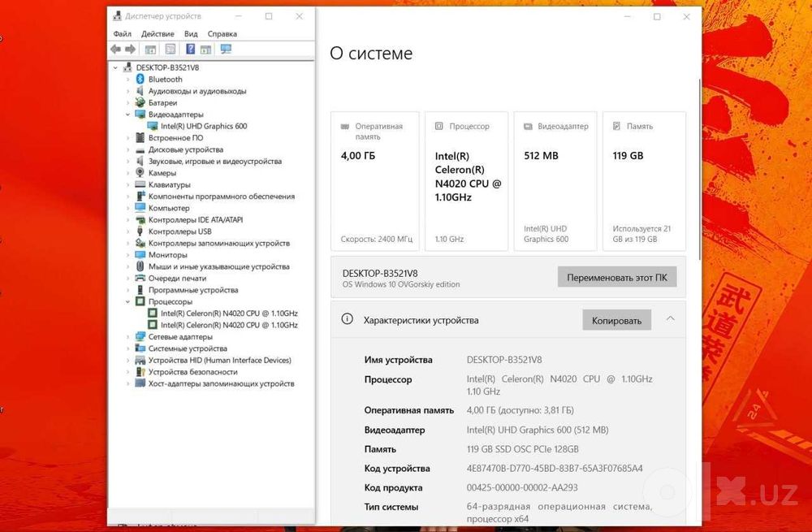The image size is (812, 532).
Task: Click the Используется 21 GB из 119 GB text
Action: pos(641,234)
